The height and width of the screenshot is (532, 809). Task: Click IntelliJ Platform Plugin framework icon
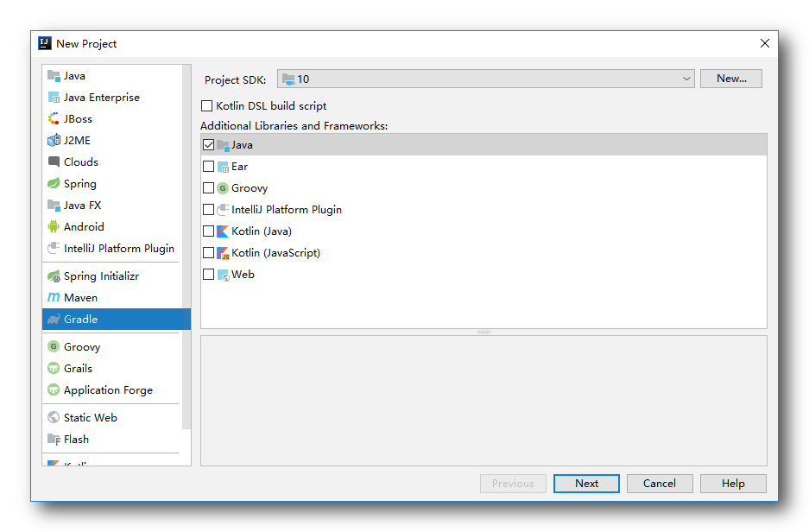[223, 210]
